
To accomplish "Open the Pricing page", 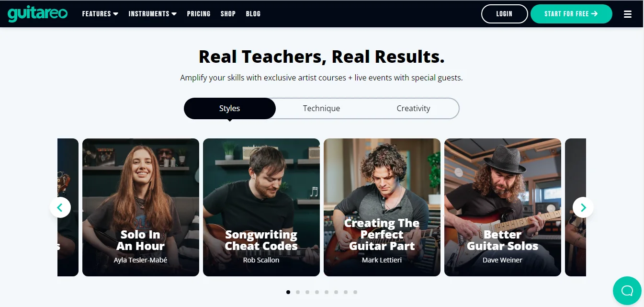I will pyautogui.click(x=199, y=14).
